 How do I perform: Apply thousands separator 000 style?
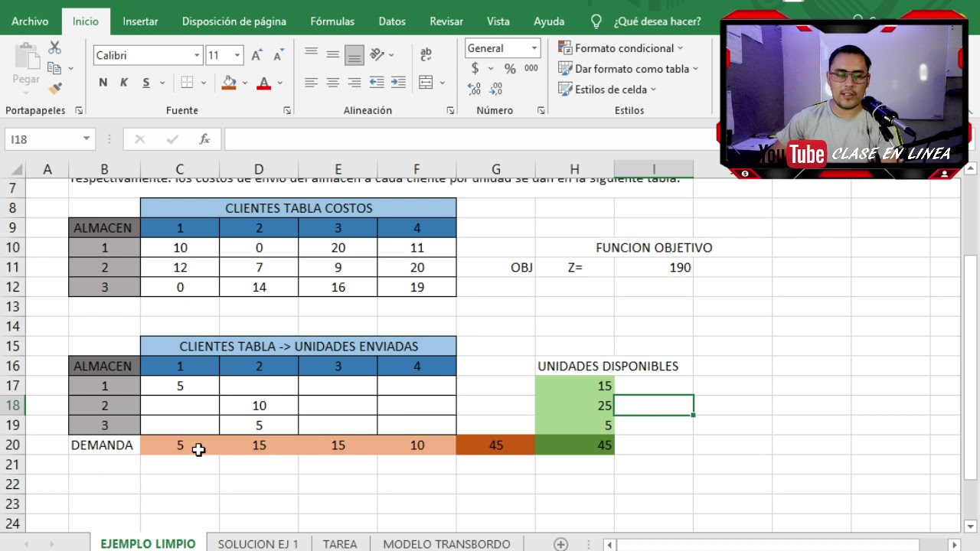click(531, 69)
